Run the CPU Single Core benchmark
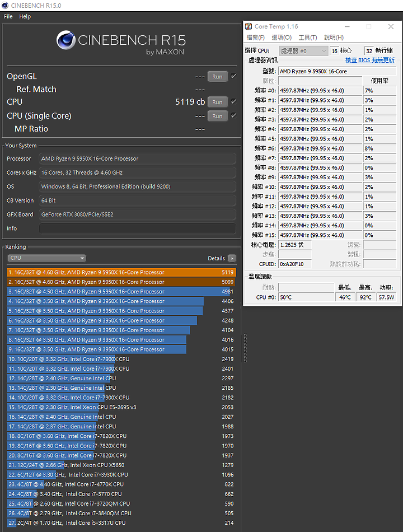The image size is (403, 532). (x=217, y=116)
